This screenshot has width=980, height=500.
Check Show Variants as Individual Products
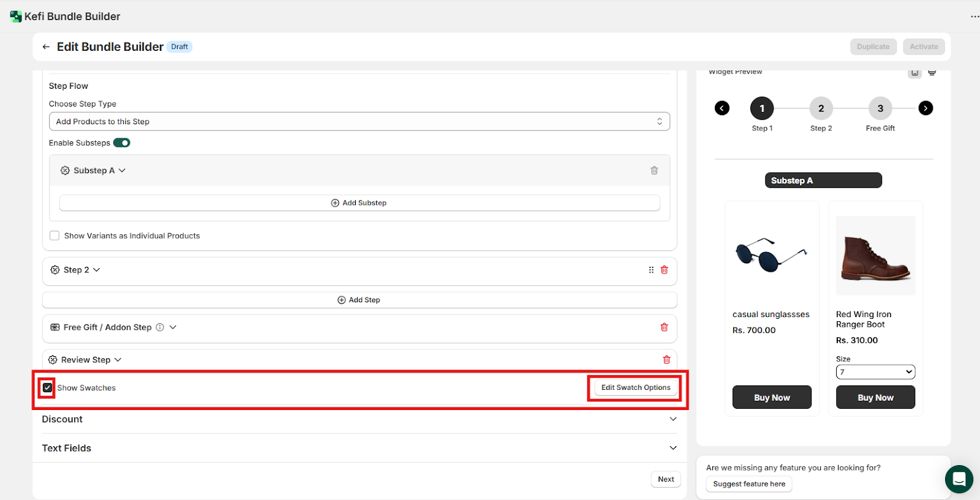[55, 236]
